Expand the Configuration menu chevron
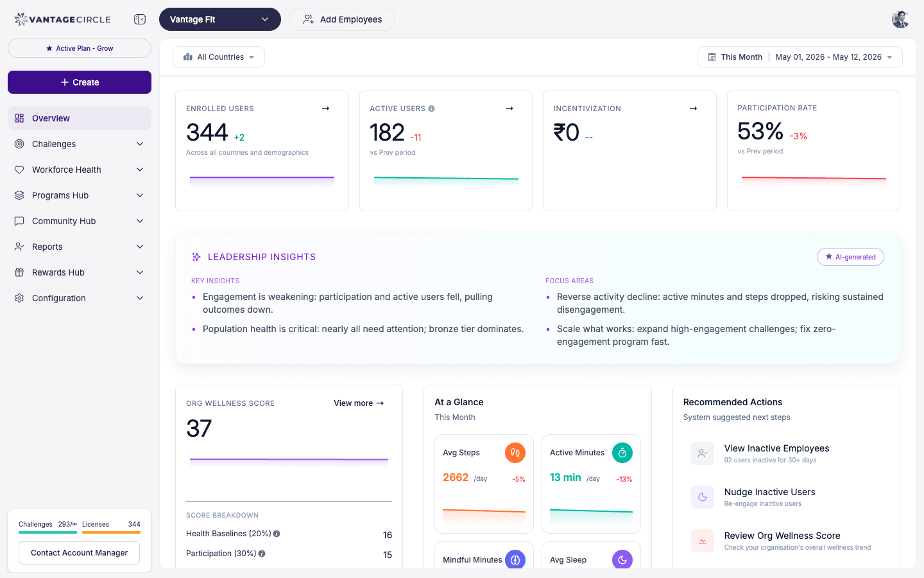The width and height of the screenshot is (924, 578). pos(140,298)
